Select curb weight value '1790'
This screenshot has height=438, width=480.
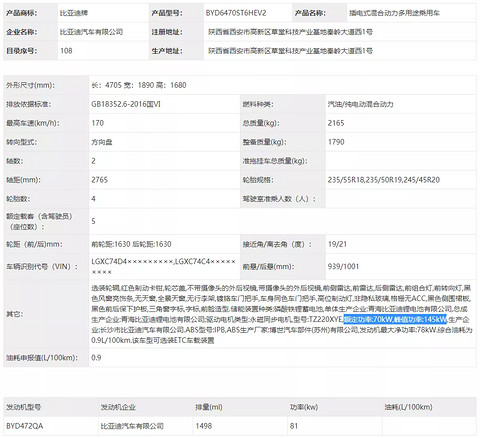point(336,142)
